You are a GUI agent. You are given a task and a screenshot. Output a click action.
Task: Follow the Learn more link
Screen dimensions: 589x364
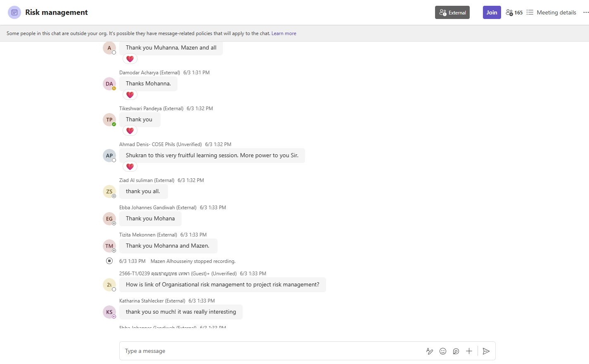(x=284, y=33)
